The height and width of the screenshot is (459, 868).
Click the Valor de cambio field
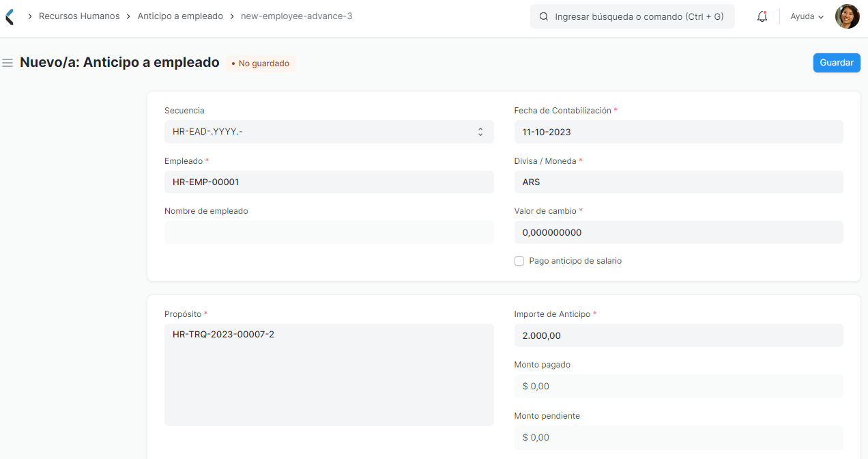click(679, 232)
